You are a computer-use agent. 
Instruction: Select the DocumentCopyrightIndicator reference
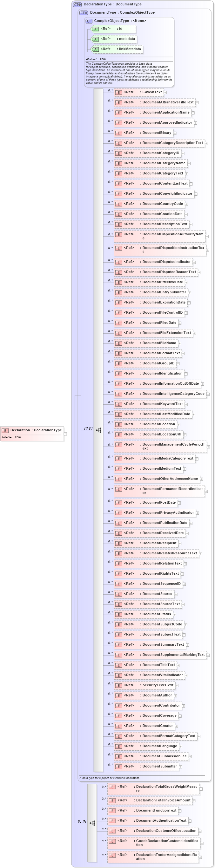(154, 194)
